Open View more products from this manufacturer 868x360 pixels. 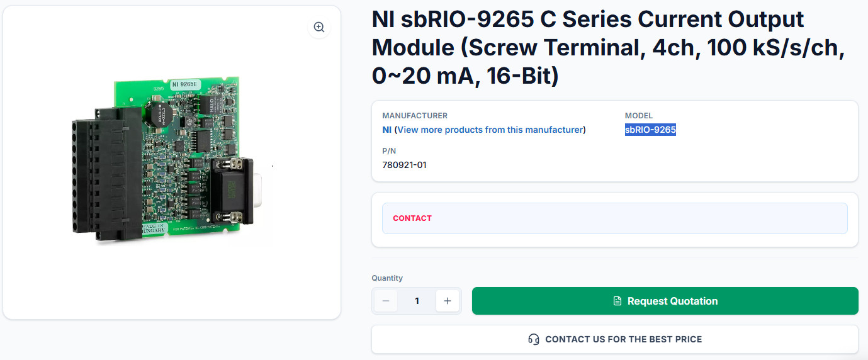pos(490,130)
